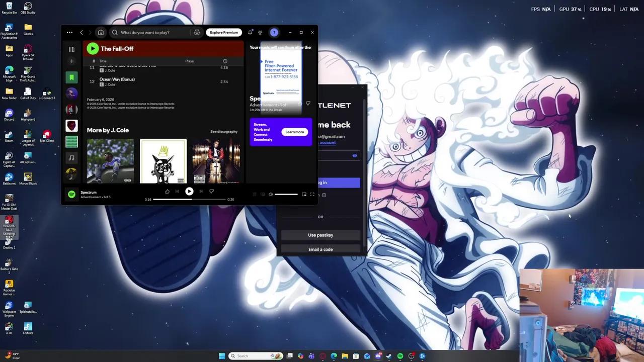Open the queue icon near volume control
The width and height of the screenshot is (644, 362).
pos(254,194)
